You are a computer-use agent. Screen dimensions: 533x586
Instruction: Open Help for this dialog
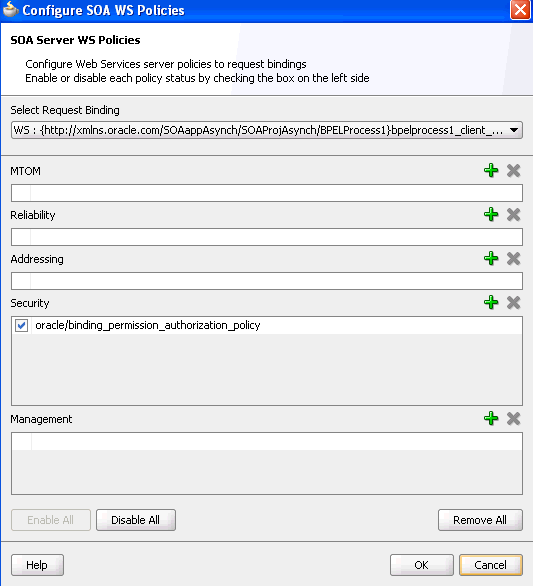(x=37, y=565)
